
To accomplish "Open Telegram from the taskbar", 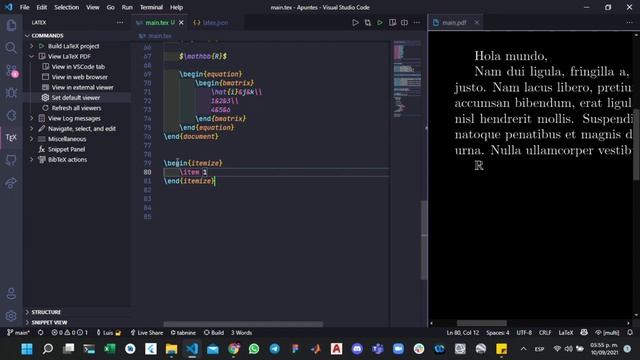I will point(275,349).
